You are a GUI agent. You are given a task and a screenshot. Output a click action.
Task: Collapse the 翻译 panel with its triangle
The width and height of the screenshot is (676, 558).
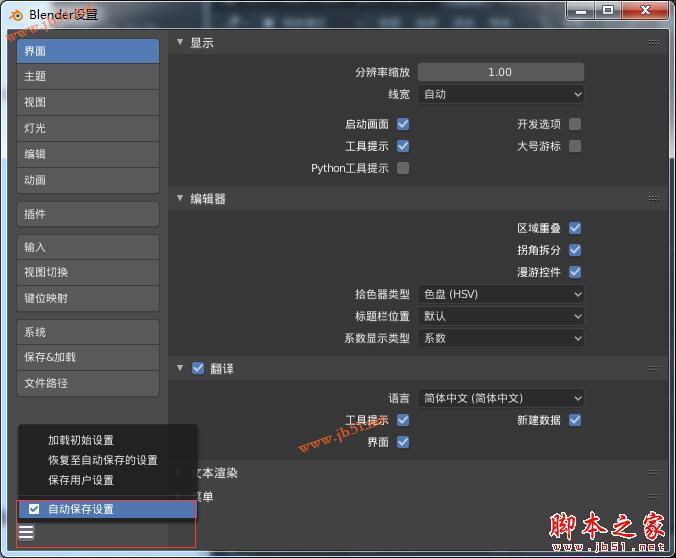[x=180, y=368]
